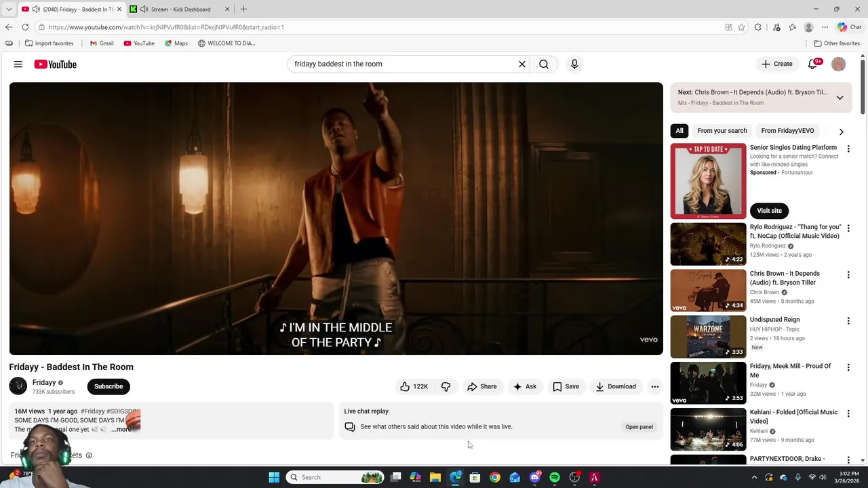
Task: Open Fridayy, Meek Mill - Proud Of Me title
Action: [x=790, y=370]
